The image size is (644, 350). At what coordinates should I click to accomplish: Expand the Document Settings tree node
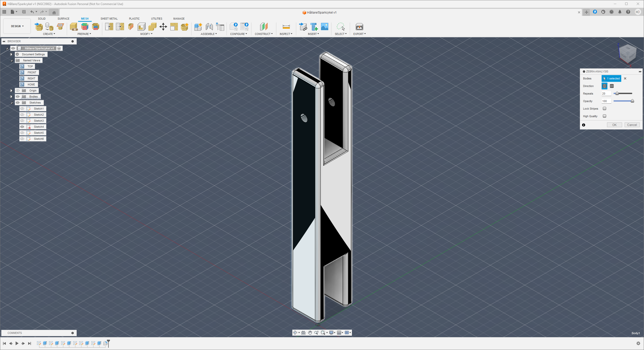pyautogui.click(x=11, y=54)
